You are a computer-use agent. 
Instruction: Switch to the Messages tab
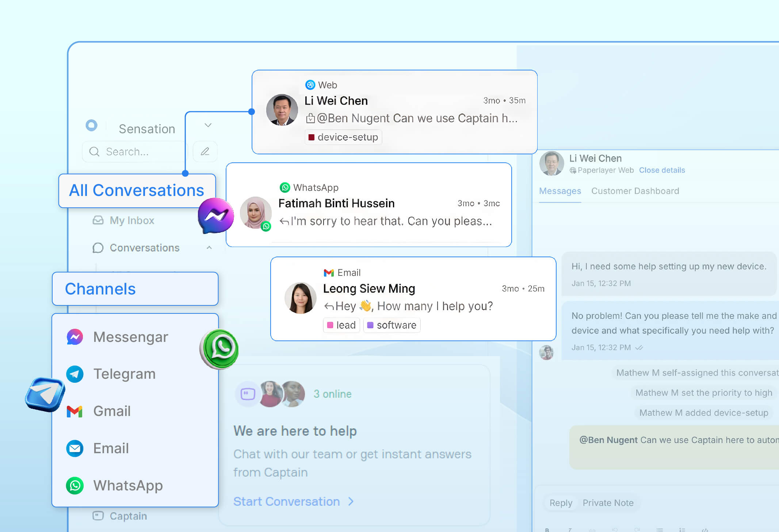560,191
